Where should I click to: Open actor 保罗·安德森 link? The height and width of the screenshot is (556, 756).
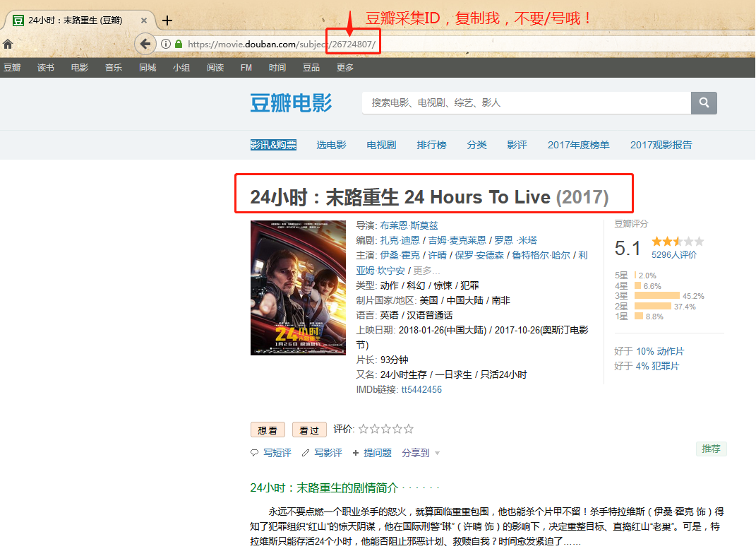point(479,255)
